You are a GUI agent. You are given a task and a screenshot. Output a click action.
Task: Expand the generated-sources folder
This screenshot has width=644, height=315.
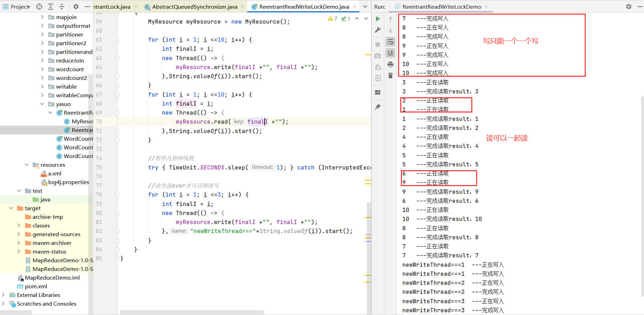pos(19,234)
